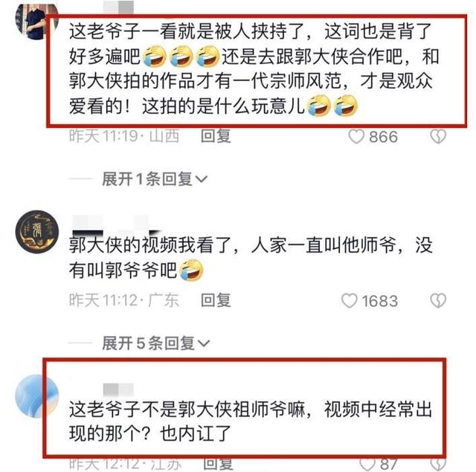The image size is (476, 472).
Task: Tap the chevron next to 展开5条回复
Action: pyautogui.click(x=203, y=343)
